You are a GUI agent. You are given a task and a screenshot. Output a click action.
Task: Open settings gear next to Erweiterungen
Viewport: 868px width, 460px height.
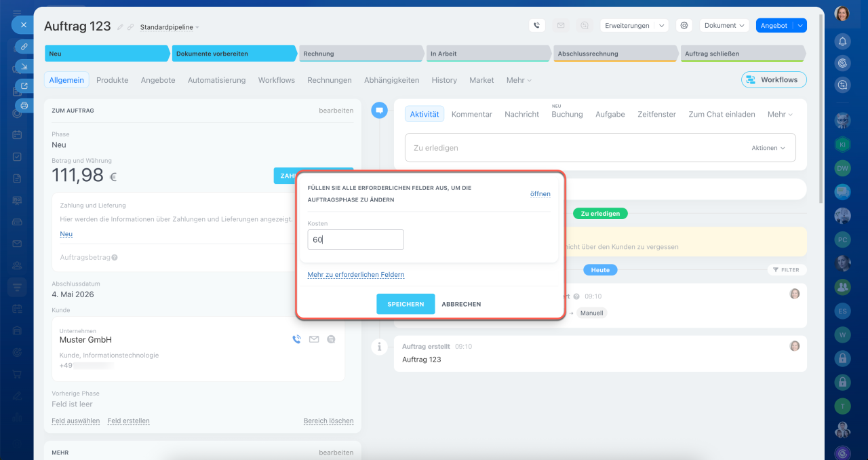tap(684, 26)
